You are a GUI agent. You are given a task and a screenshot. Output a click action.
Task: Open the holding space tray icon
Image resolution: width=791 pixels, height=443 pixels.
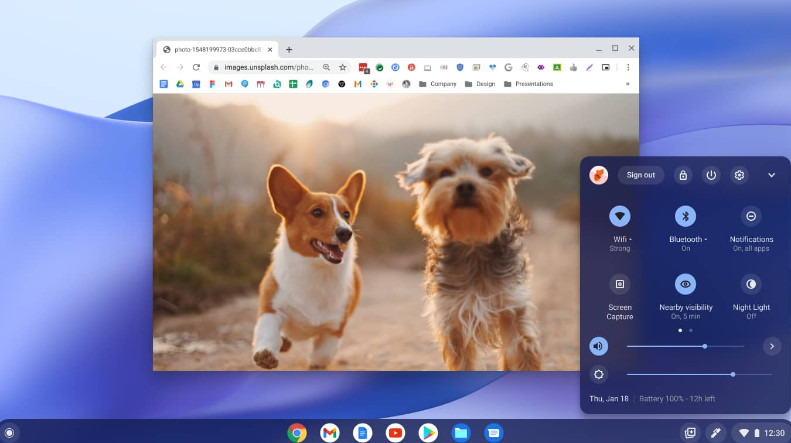[x=690, y=432]
